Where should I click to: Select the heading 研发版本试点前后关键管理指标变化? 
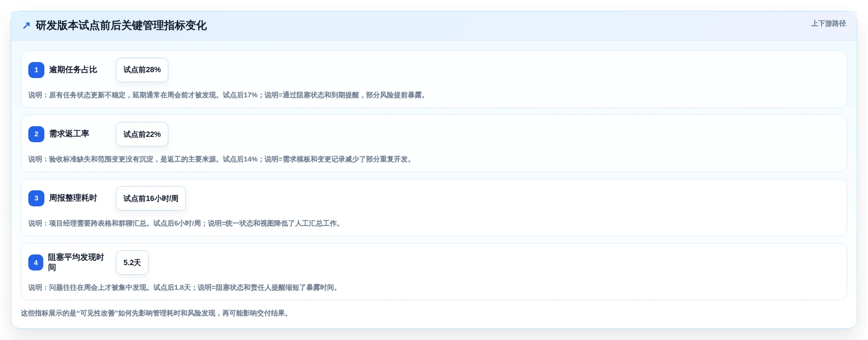pos(121,26)
